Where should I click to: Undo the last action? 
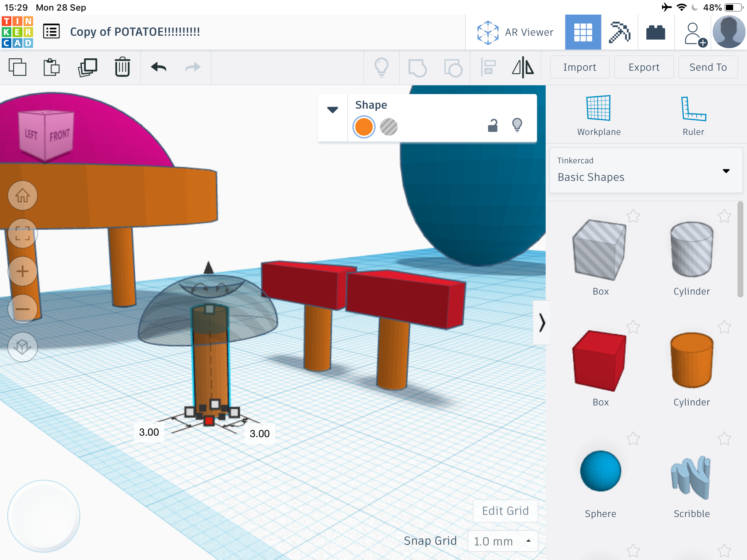click(x=159, y=67)
